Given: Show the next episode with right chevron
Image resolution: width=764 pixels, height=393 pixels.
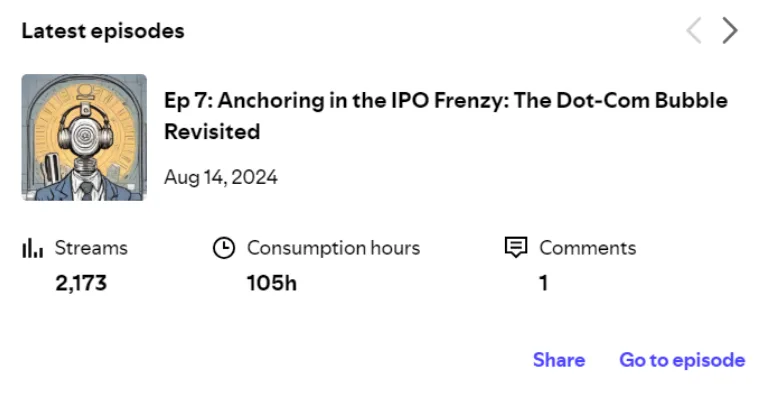Looking at the screenshot, I should coord(730,31).
